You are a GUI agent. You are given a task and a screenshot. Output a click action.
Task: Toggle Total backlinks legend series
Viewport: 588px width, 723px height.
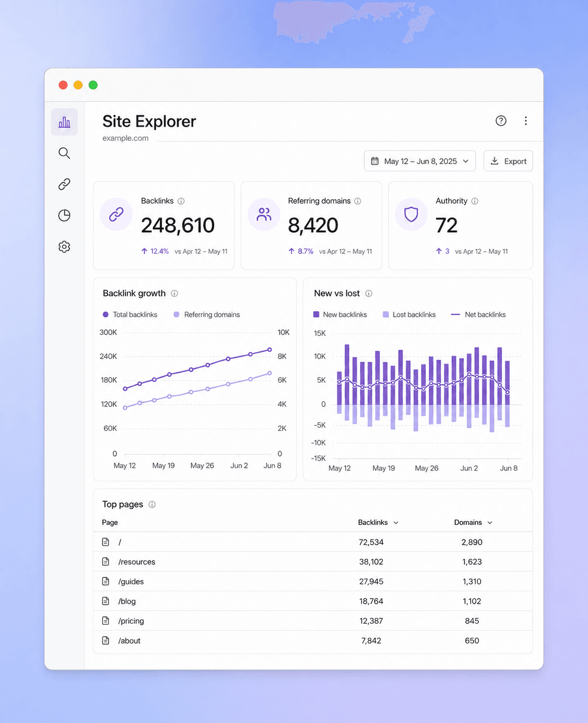point(130,314)
